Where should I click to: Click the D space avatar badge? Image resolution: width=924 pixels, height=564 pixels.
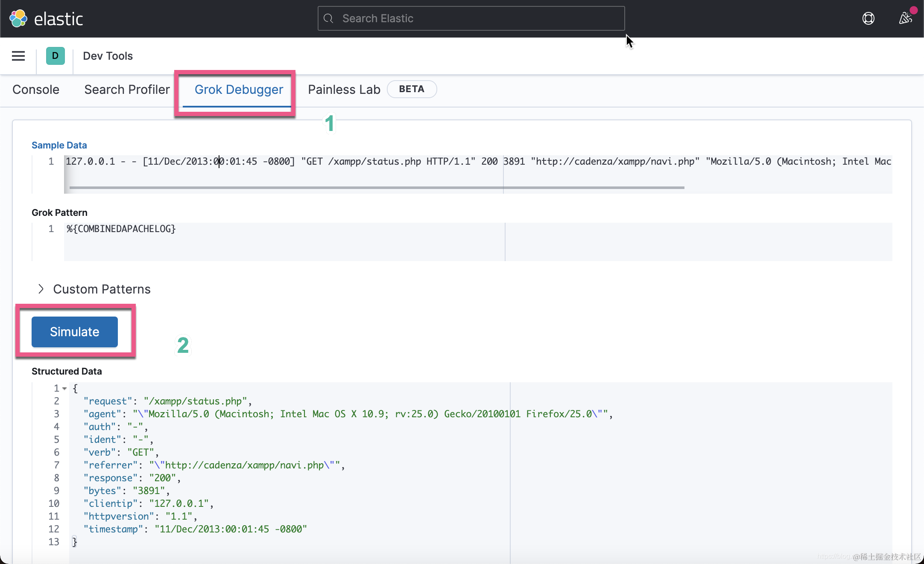pos(55,56)
